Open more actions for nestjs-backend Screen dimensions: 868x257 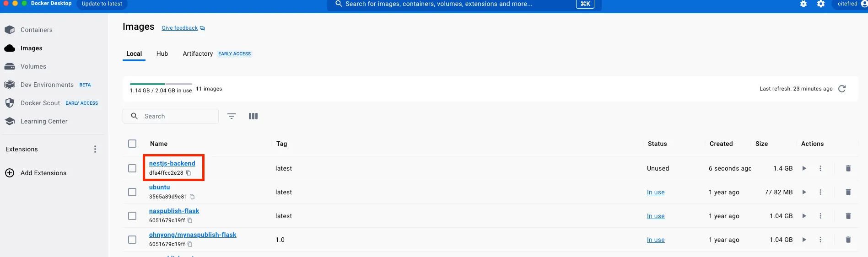tap(820, 168)
